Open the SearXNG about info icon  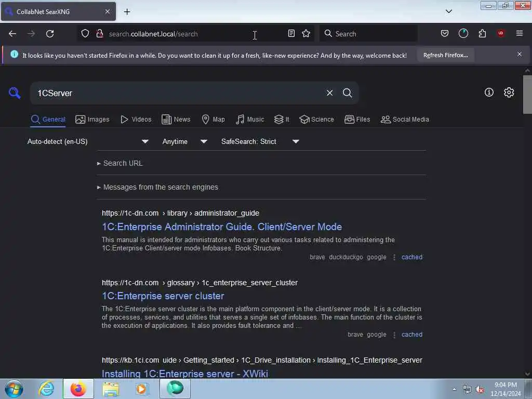(489, 92)
